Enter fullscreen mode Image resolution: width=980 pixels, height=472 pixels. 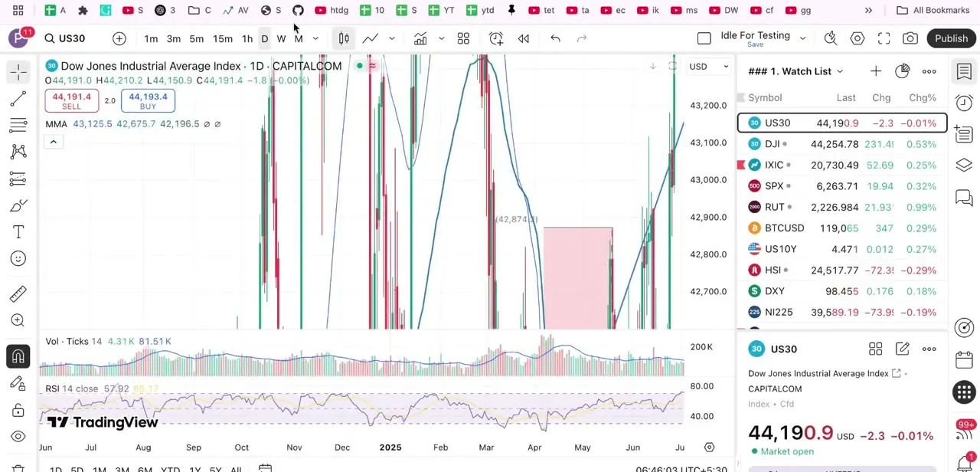(x=884, y=38)
